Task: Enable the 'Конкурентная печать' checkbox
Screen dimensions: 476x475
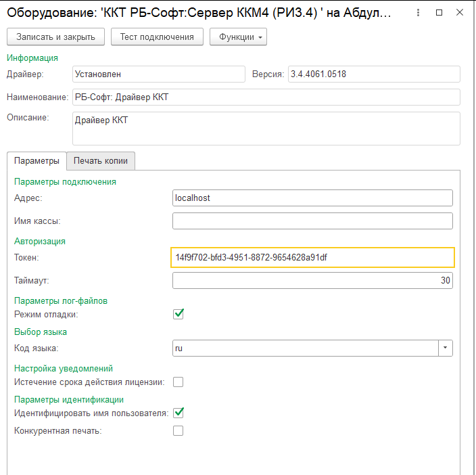Action: click(178, 430)
